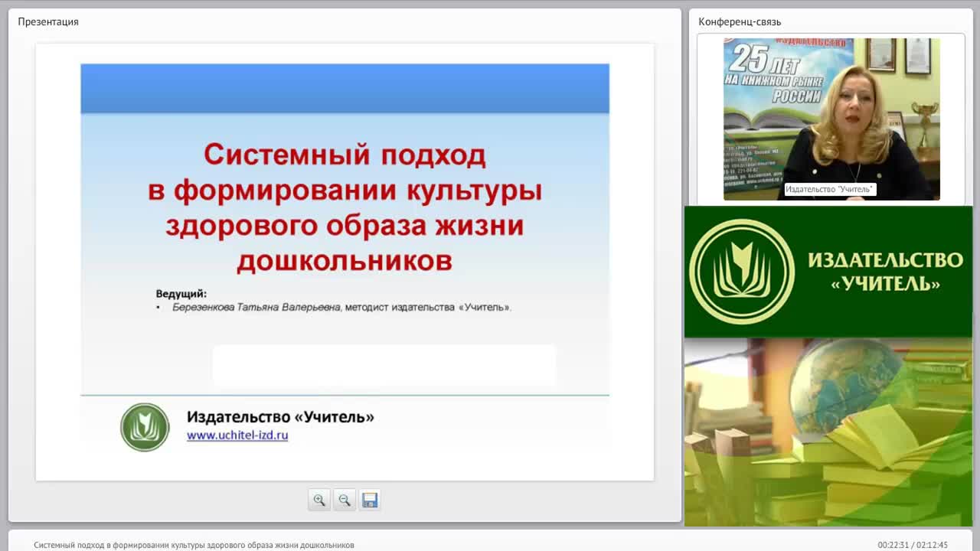Click the Презентация panel title

tap(48, 21)
